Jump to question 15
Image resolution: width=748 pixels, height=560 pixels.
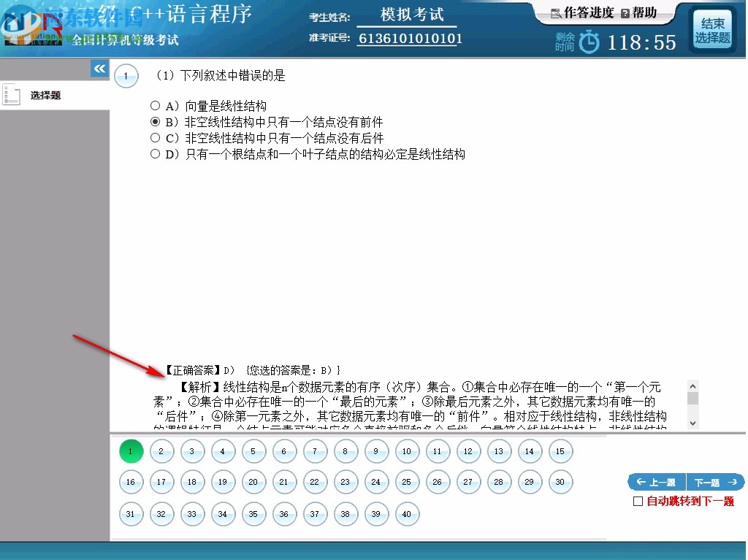[560, 450]
